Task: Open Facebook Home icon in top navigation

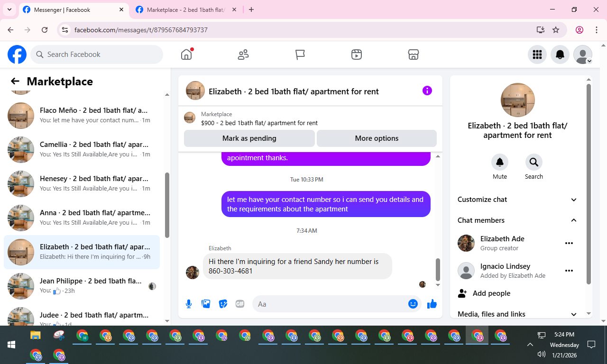Action: [186, 55]
